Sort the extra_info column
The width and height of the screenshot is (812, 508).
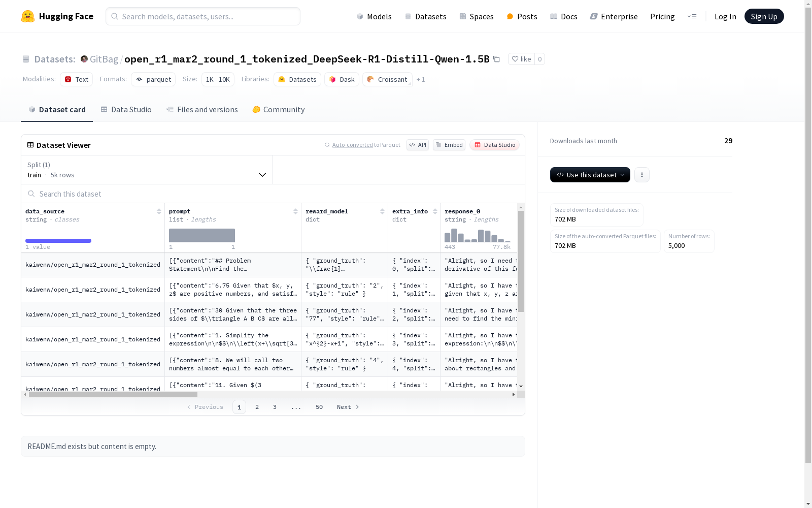coord(435,211)
